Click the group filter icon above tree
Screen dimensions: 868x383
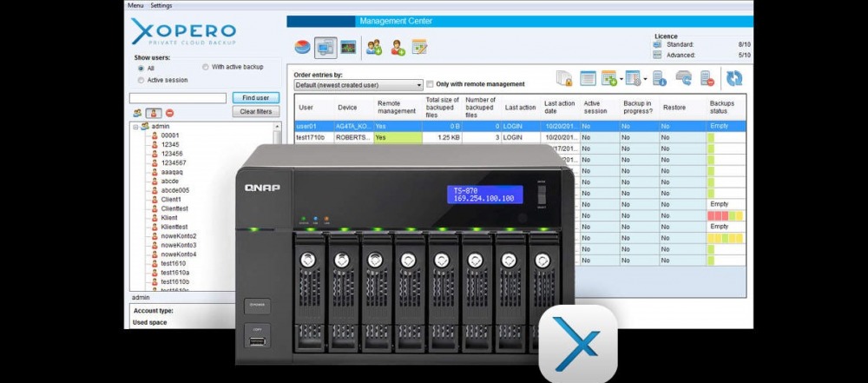click(137, 113)
